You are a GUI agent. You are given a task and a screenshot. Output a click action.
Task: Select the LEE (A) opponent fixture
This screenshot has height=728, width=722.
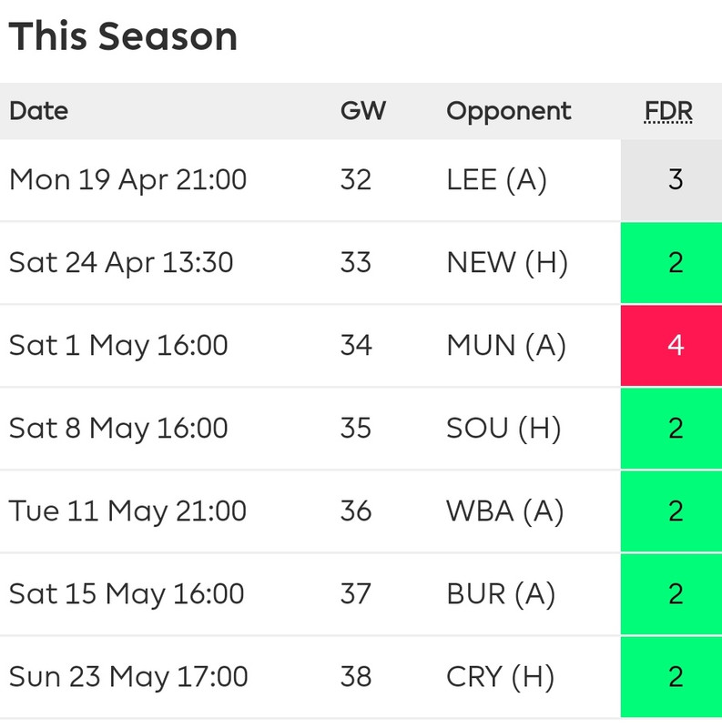[x=497, y=179]
